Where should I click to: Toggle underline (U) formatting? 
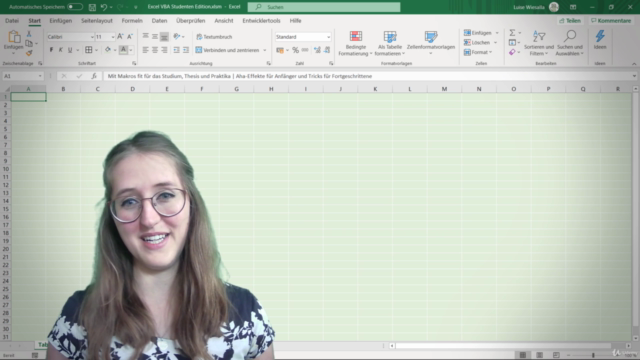point(70,50)
